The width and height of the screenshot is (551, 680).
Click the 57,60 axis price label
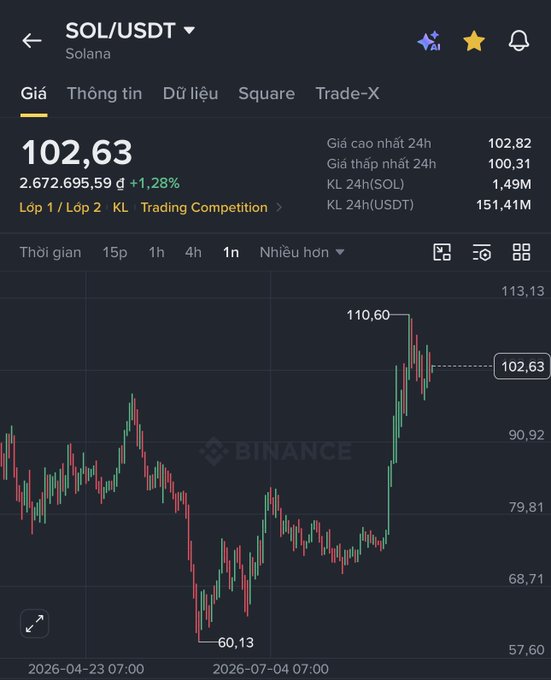coord(526,650)
